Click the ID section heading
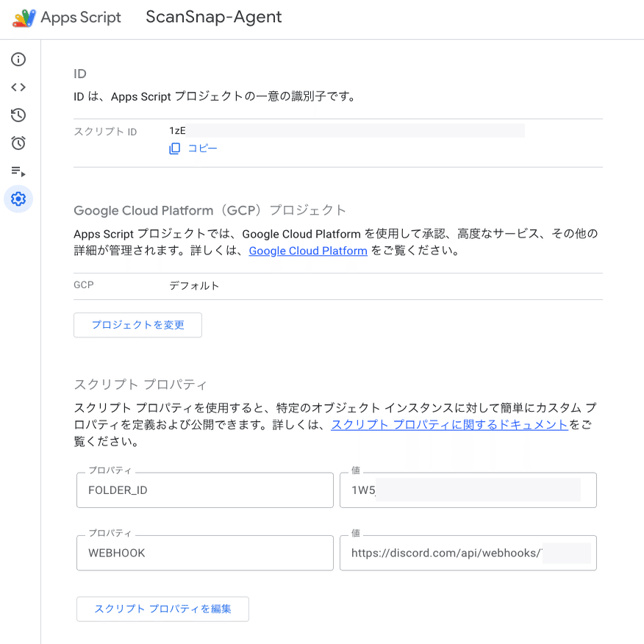Viewport: 644px width, 644px height. click(x=80, y=74)
